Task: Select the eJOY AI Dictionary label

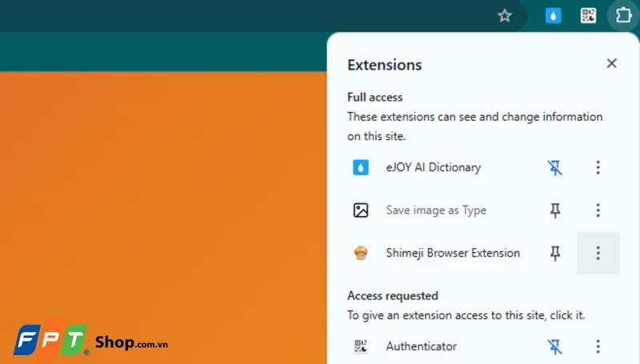Action: pos(433,167)
